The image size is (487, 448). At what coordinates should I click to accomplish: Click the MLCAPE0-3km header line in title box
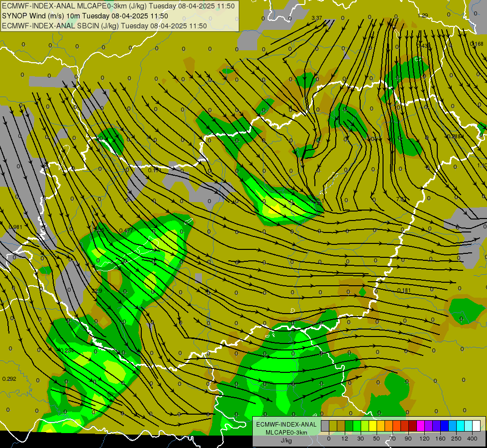point(118,6)
